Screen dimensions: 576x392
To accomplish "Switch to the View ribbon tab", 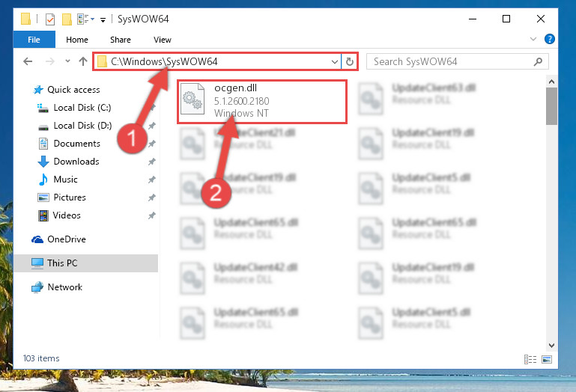I will [163, 40].
